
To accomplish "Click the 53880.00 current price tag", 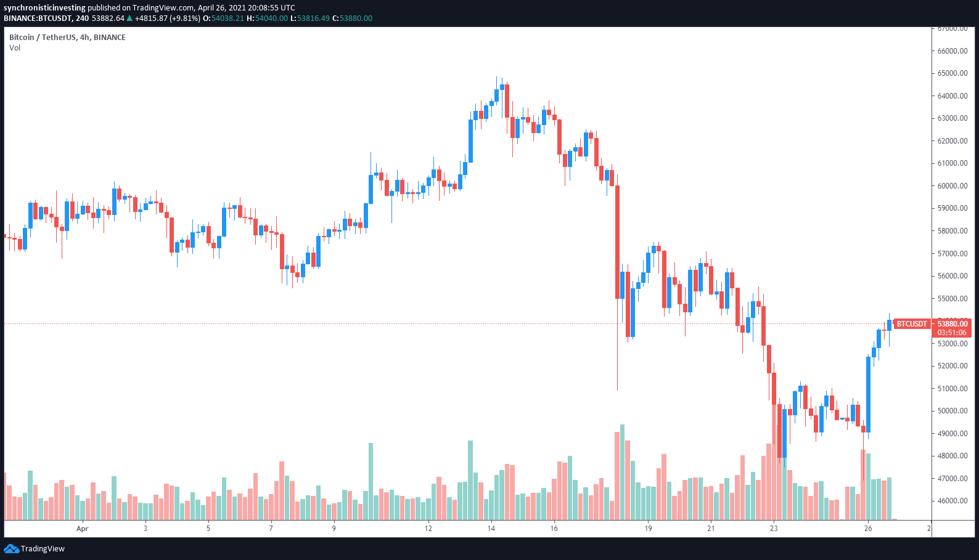I will pos(952,323).
